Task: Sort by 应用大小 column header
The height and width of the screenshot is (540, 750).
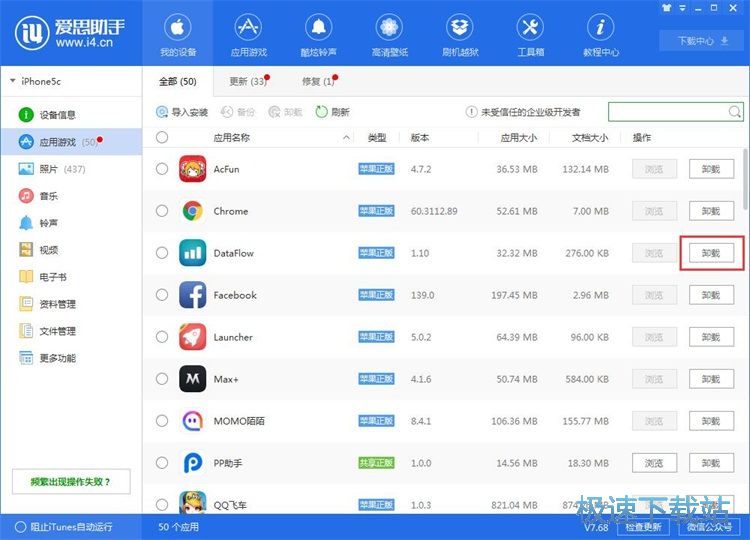Action: click(518, 138)
